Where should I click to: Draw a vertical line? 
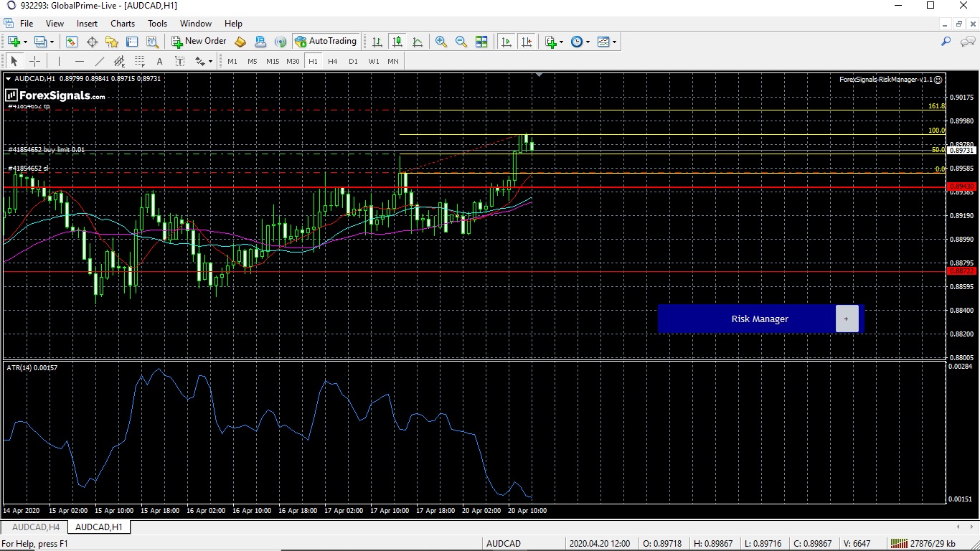59,61
